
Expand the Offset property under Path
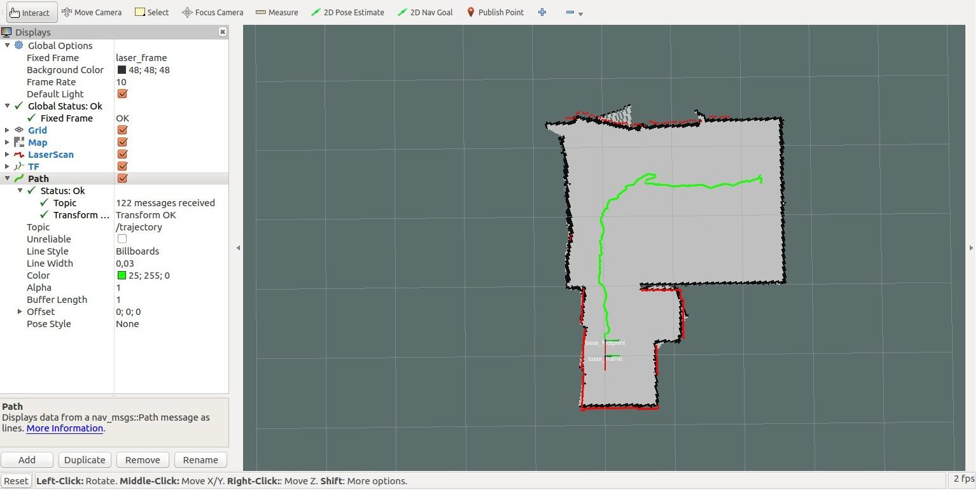pyautogui.click(x=19, y=311)
